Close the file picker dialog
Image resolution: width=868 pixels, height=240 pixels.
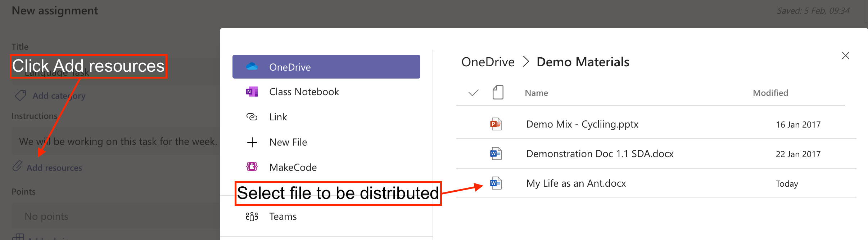point(846,55)
